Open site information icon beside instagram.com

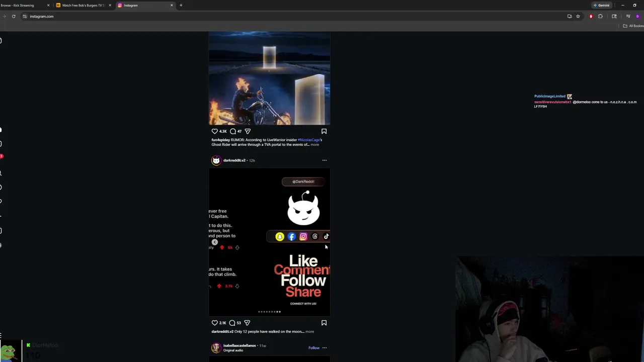click(25, 16)
